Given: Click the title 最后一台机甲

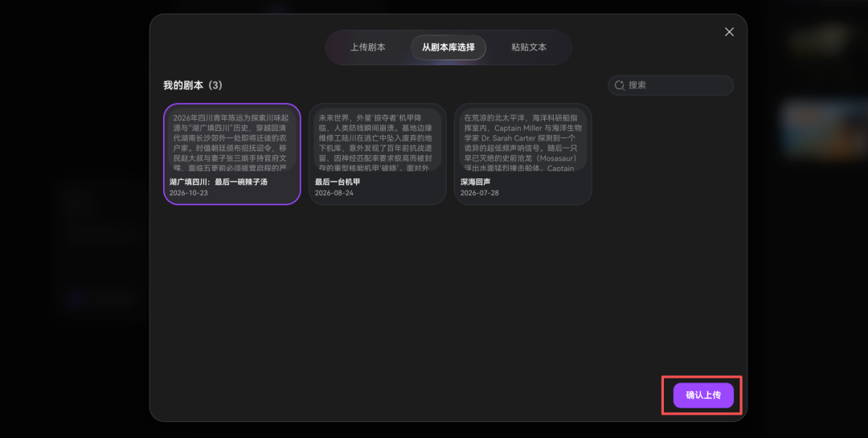Looking at the screenshot, I should click(x=338, y=182).
